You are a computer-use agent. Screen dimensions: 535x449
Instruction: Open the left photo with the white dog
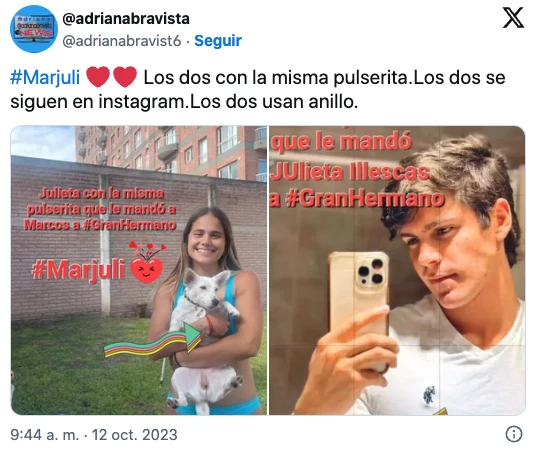tap(139, 270)
